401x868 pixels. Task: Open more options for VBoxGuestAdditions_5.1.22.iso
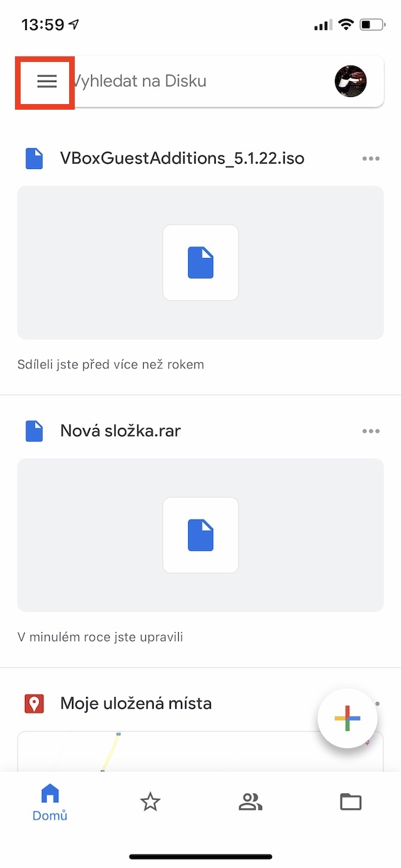[x=371, y=158]
